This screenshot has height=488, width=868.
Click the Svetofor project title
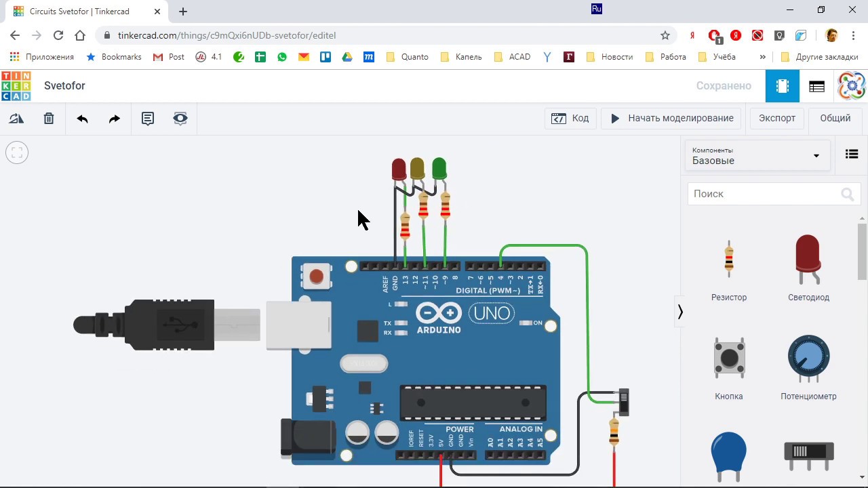point(64,86)
